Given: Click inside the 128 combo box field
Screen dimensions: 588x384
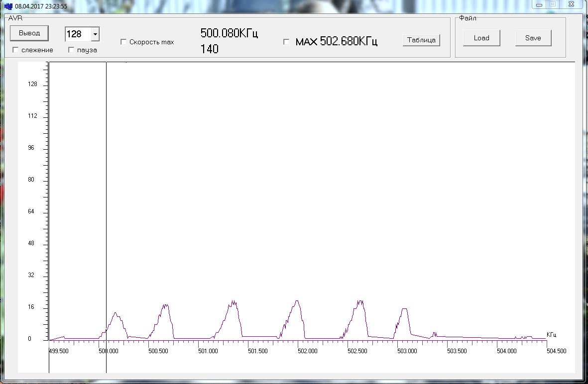Looking at the screenshot, I should [x=77, y=34].
